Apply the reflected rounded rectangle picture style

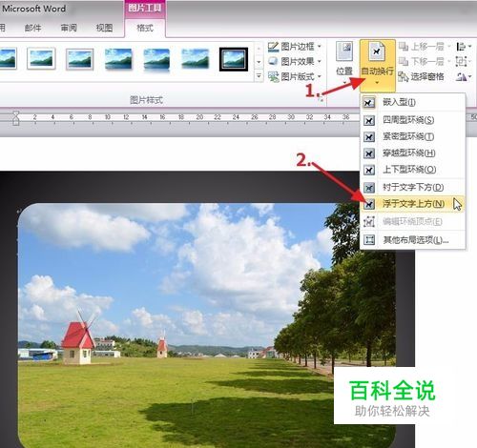coord(156,60)
